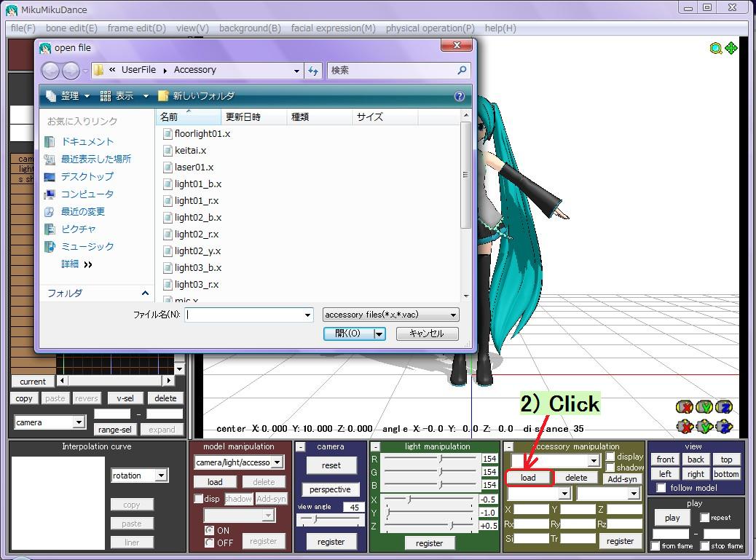This screenshot has height=560, width=756.
Task: Click the search magnifier in dialog
Action: pos(462,71)
